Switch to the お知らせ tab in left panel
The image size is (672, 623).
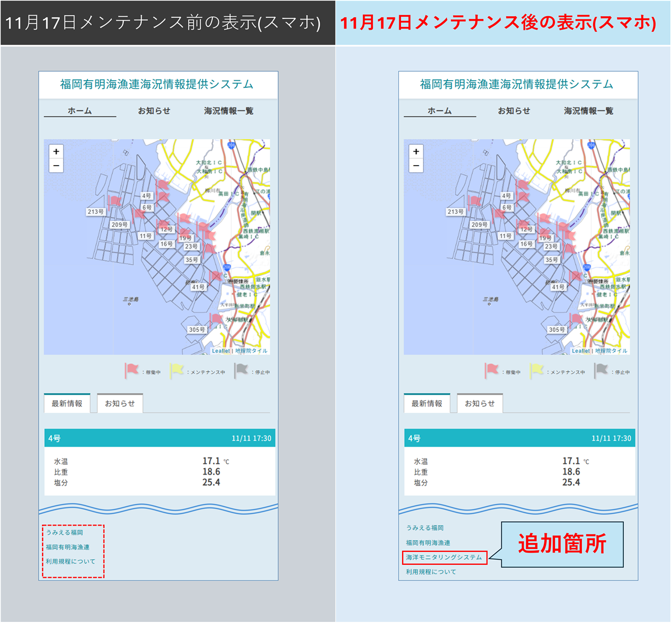(x=120, y=404)
